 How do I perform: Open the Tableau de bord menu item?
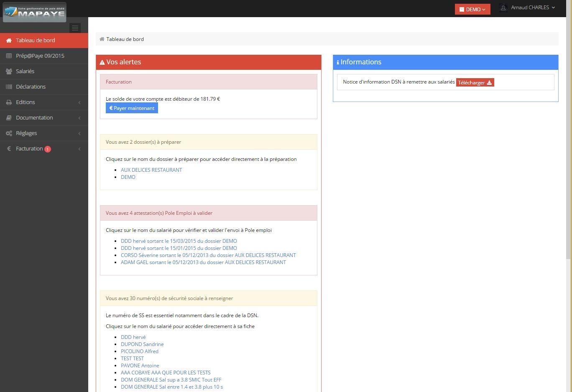[x=35, y=40]
